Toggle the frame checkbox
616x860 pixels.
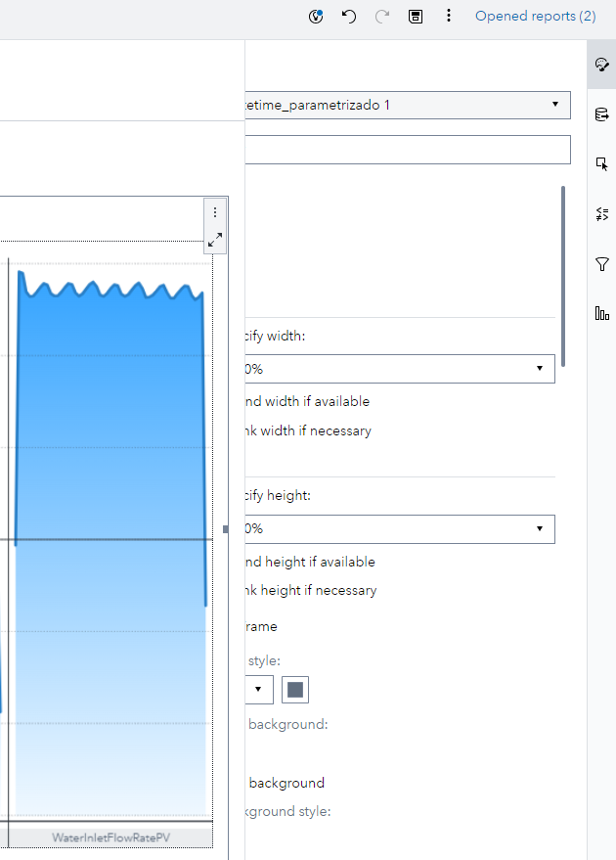pyautogui.click(x=258, y=626)
